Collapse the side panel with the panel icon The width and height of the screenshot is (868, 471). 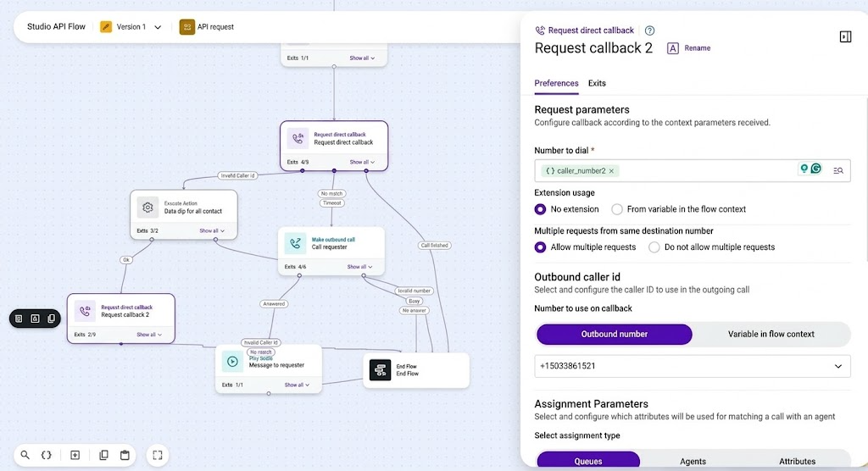[x=845, y=37]
